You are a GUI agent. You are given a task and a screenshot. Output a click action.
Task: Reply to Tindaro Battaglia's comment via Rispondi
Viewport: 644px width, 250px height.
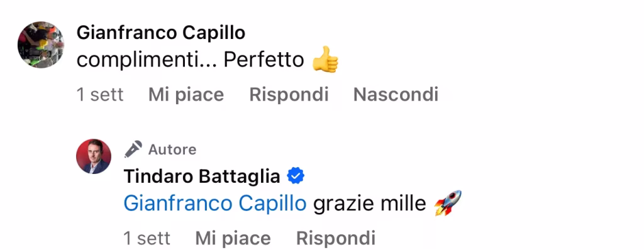[x=336, y=238]
